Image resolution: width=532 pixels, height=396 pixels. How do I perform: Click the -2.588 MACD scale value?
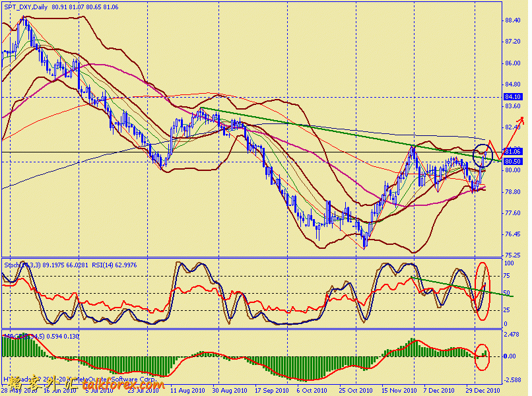pos(512,380)
